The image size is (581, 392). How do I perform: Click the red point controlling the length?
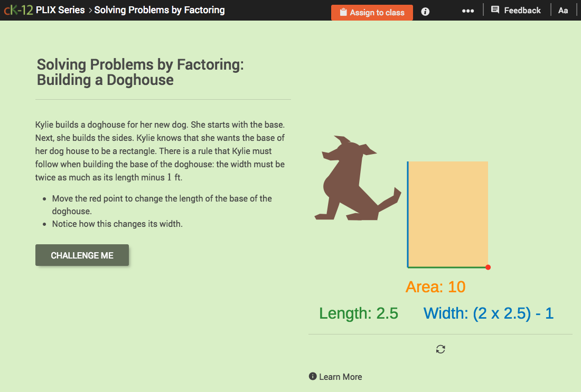pos(488,267)
